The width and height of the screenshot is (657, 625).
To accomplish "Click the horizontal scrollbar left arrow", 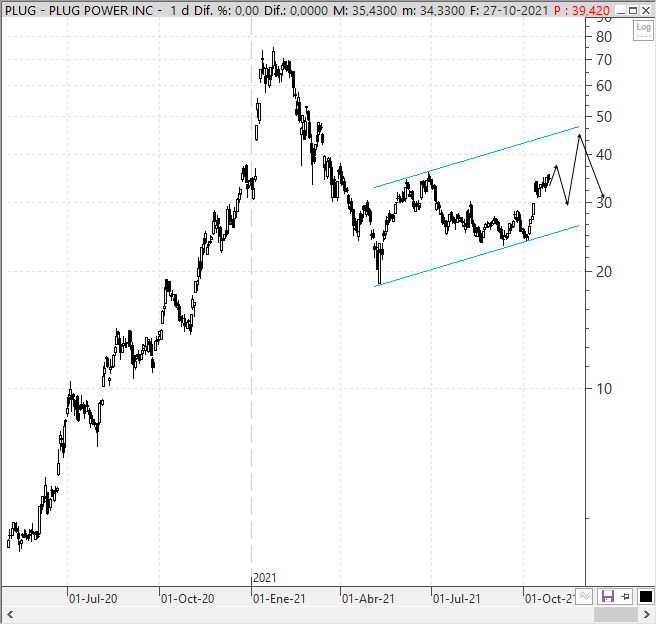I will click(10, 615).
